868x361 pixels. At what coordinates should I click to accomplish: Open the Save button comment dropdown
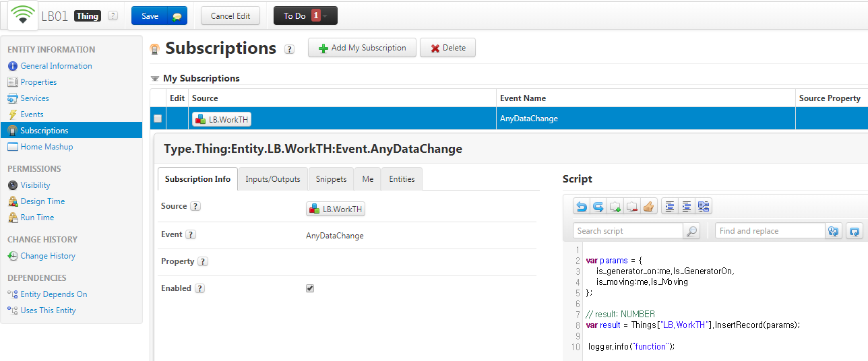tap(177, 16)
